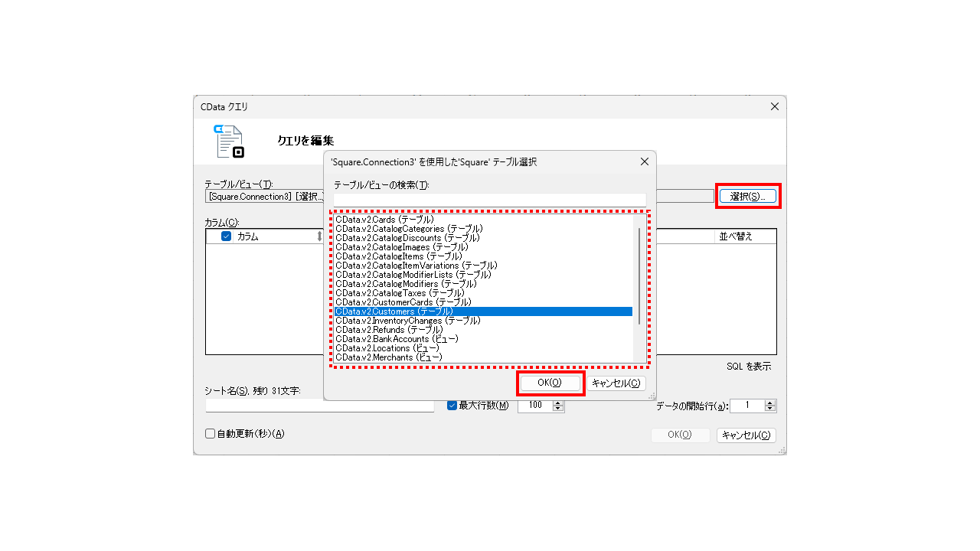Select CData.v2.CatalogCategories table entry

click(483, 229)
